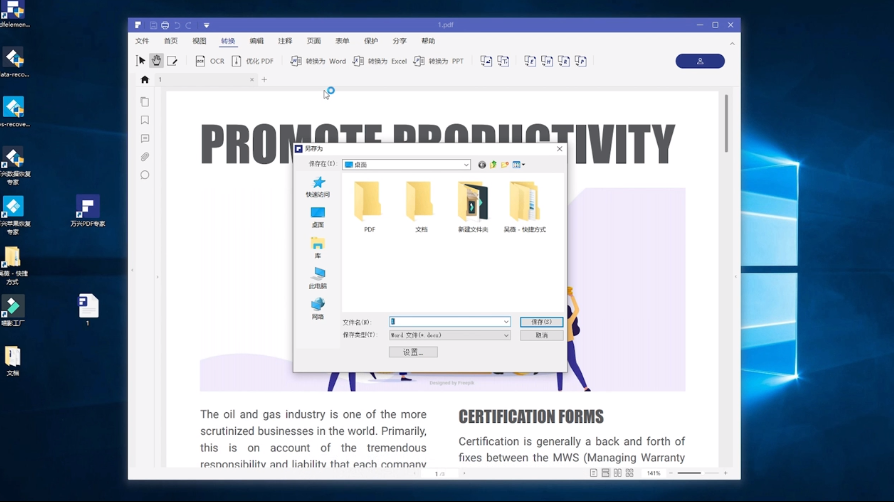This screenshot has height=502, width=894.
Task: Convert the PDF with 转换为 PPT
Action: click(x=438, y=61)
